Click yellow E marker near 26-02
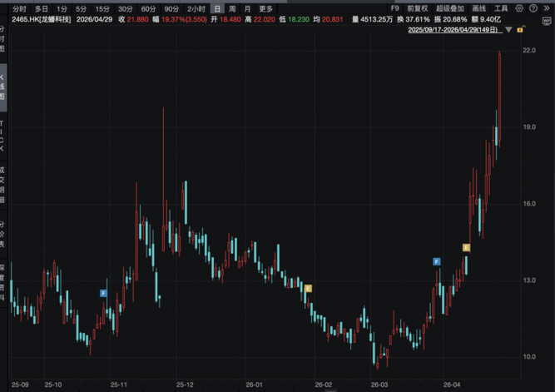This screenshot has height=392, width=555. coord(308,288)
